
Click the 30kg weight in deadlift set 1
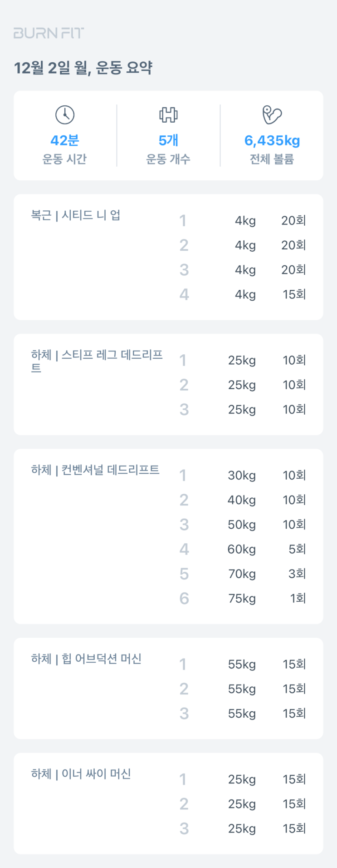click(x=242, y=476)
